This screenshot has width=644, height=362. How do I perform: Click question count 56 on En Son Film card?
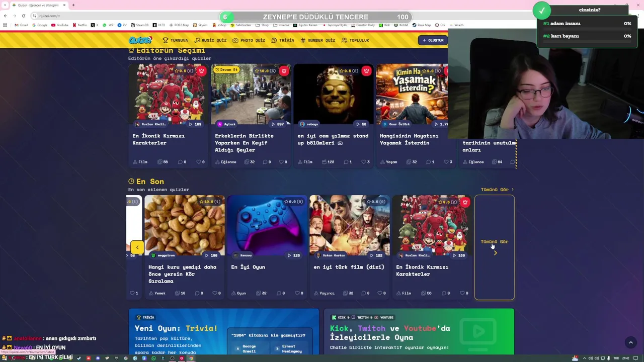[427, 293]
